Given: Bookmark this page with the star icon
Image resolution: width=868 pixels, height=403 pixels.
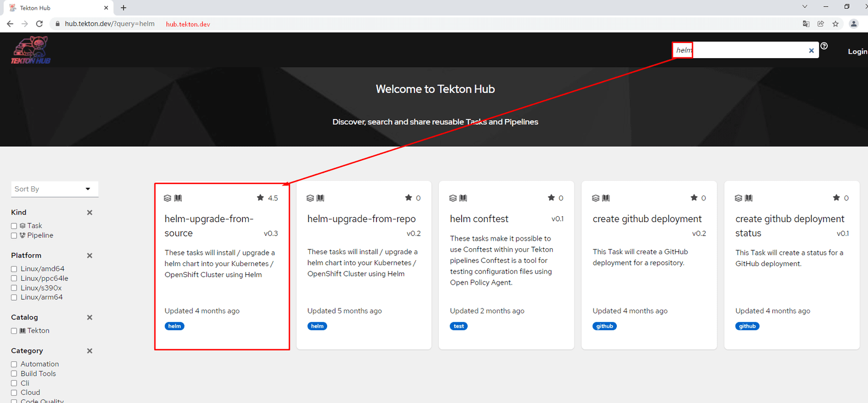Looking at the screenshot, I should point(835,24).
